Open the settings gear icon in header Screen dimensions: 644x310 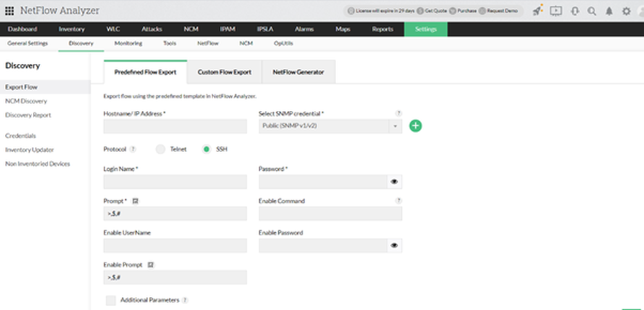[x=626, y=11]
